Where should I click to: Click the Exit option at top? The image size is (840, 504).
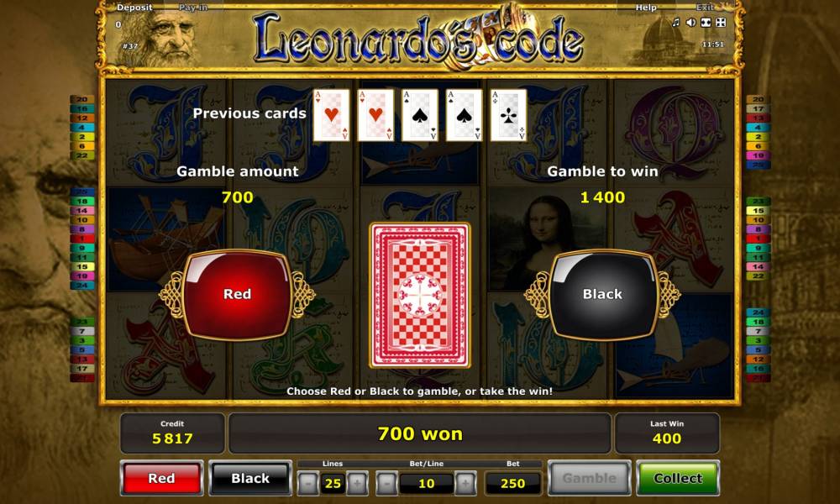click(705, 8)
